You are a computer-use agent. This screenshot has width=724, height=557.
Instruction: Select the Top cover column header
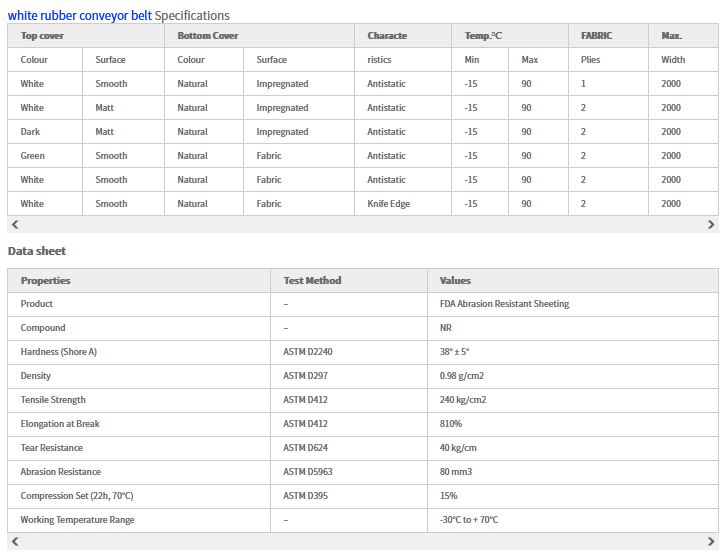pos(42,36)
